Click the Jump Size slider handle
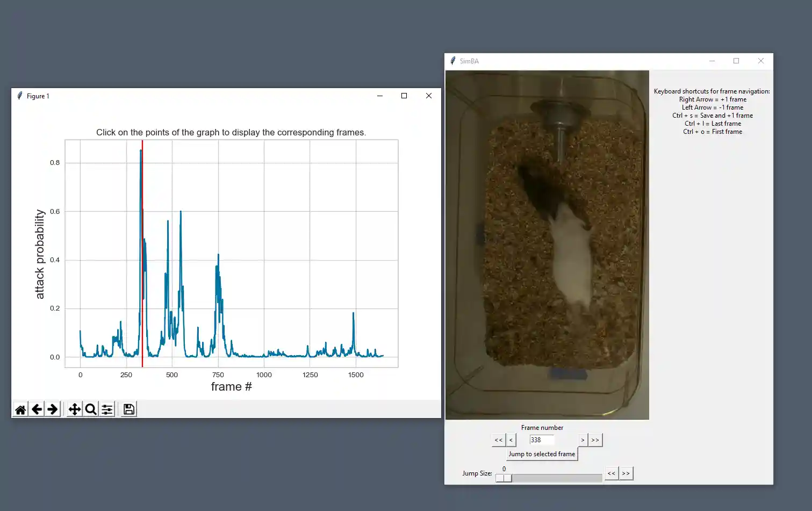 504,478
